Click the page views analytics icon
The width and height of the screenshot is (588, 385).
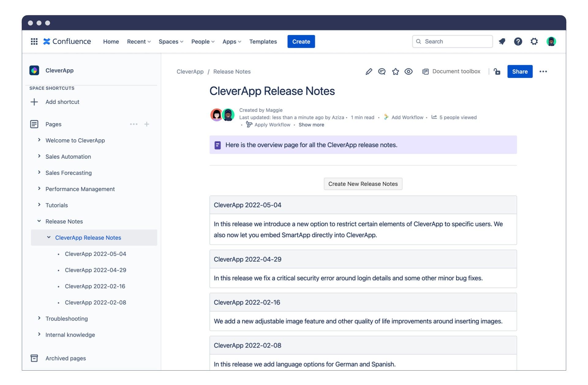point(434,117)
